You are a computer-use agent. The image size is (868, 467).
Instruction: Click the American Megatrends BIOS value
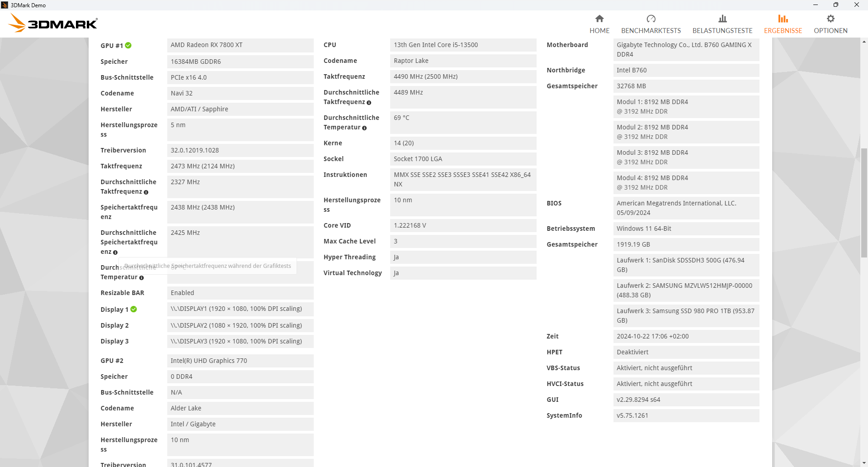tap(686, 208)
